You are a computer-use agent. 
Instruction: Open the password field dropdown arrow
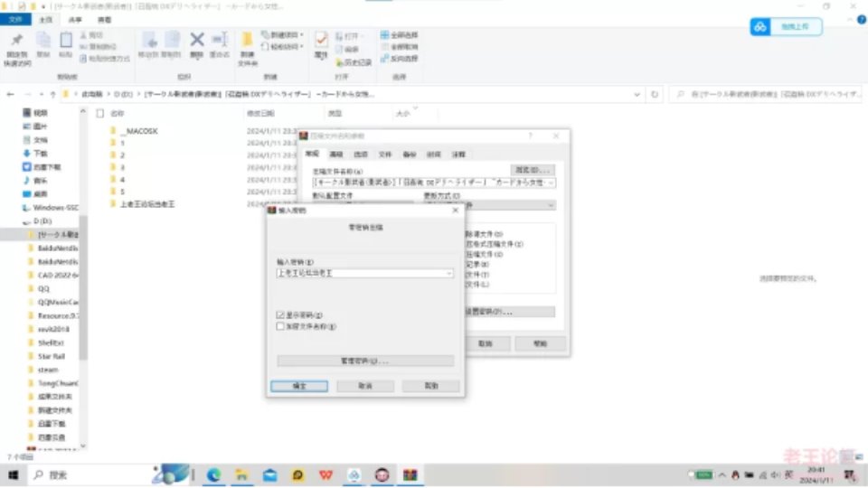(449, 273)
